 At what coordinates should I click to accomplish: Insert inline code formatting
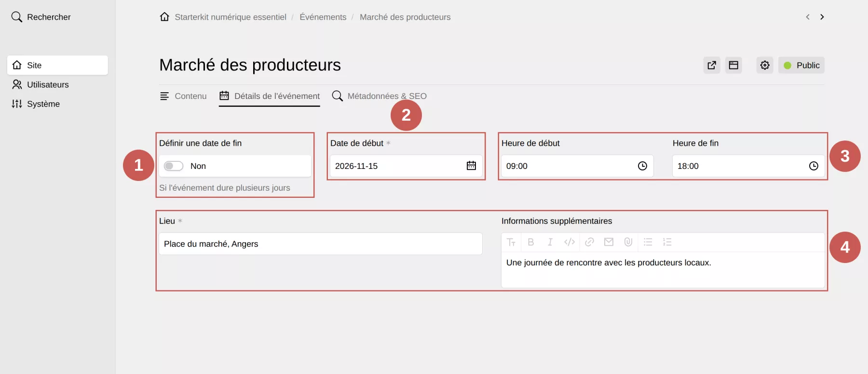pyautogui.click(x=570, y=242)
